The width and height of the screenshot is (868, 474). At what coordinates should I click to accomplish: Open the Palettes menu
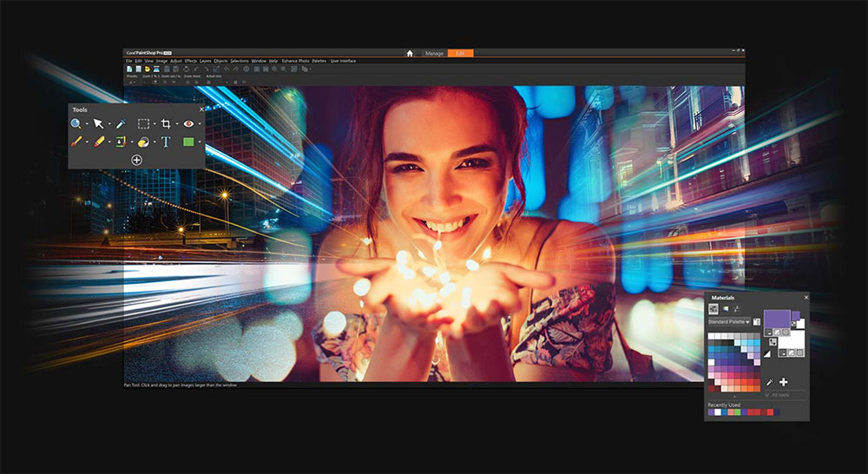coord(319,61)
